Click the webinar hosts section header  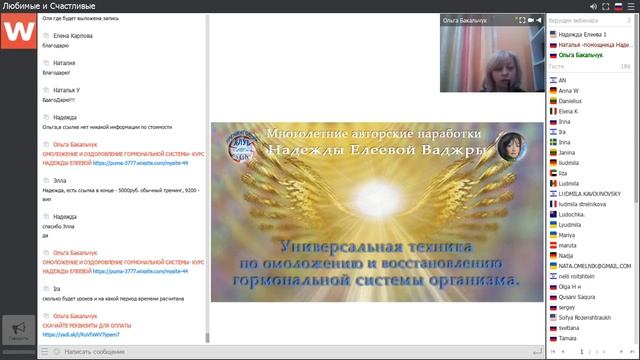click(x=590, y=20)
